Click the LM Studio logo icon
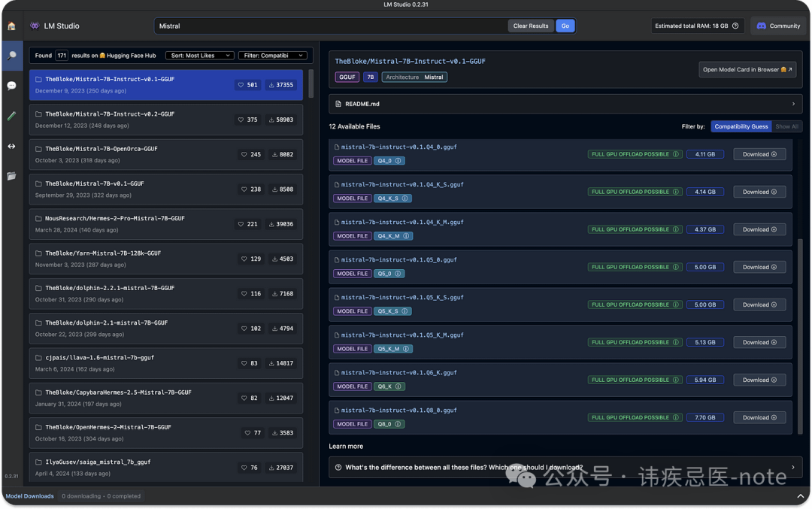812x509 pixels. [35, 26]
